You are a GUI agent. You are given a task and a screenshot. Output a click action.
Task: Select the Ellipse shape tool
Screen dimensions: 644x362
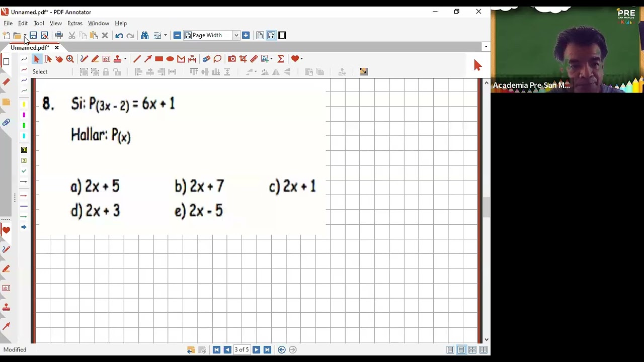tap(170, 59)
